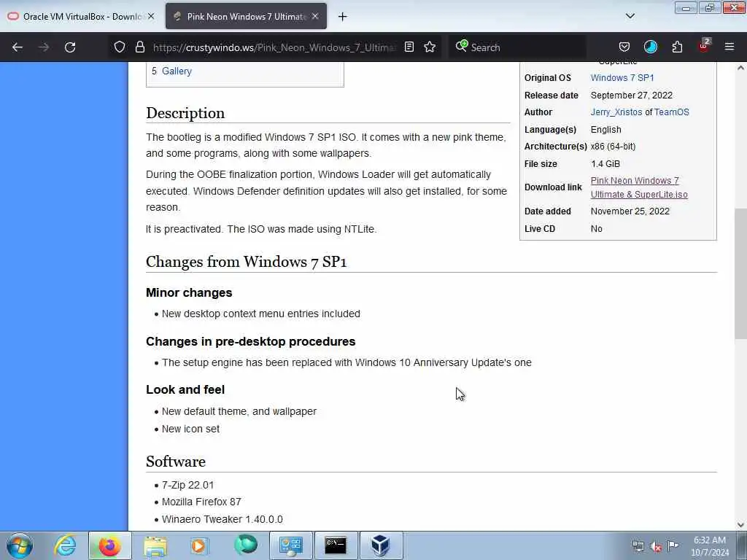Screen dimensions: 747x560
Task: Switch to Firefox taskbar button
Action: (109, 545)
